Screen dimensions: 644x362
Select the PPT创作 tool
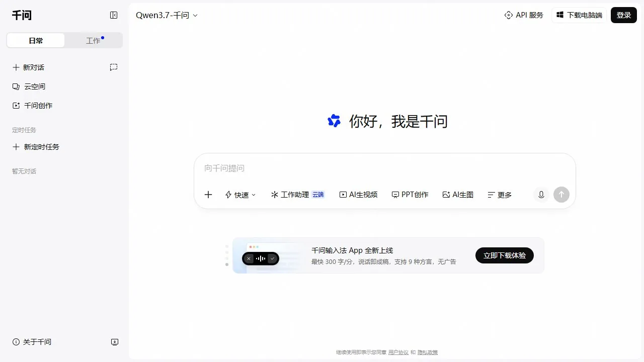410,195
